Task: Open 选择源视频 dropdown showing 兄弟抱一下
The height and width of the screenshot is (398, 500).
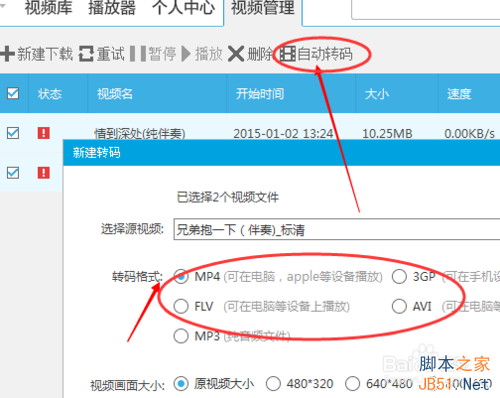Action: click(337, 229)
